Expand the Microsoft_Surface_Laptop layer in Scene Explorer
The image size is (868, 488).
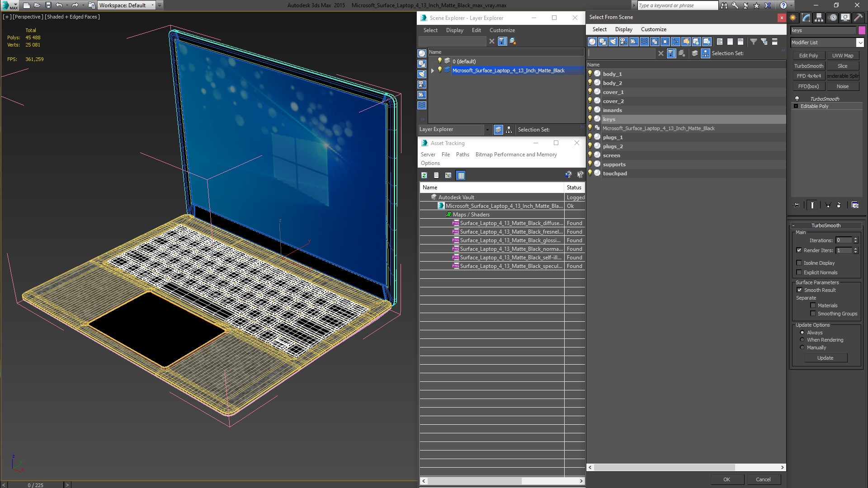(x=433, y=70)
